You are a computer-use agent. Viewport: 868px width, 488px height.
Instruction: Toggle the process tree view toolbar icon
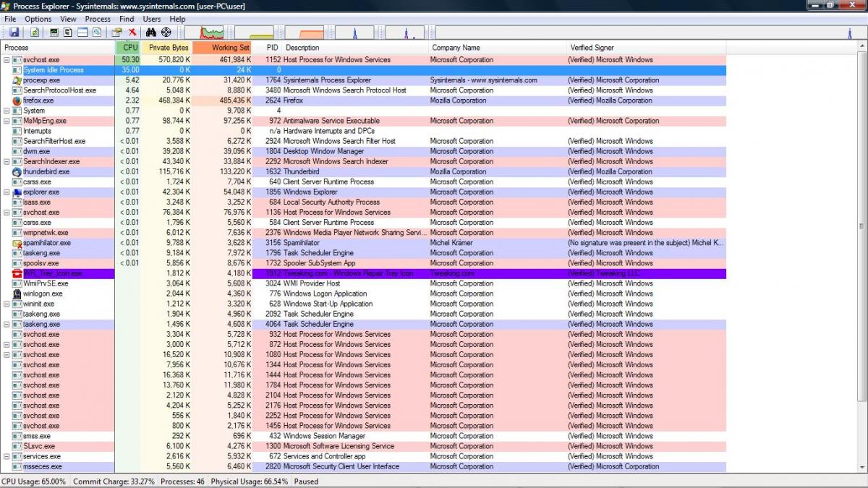(x=68, y=33)
